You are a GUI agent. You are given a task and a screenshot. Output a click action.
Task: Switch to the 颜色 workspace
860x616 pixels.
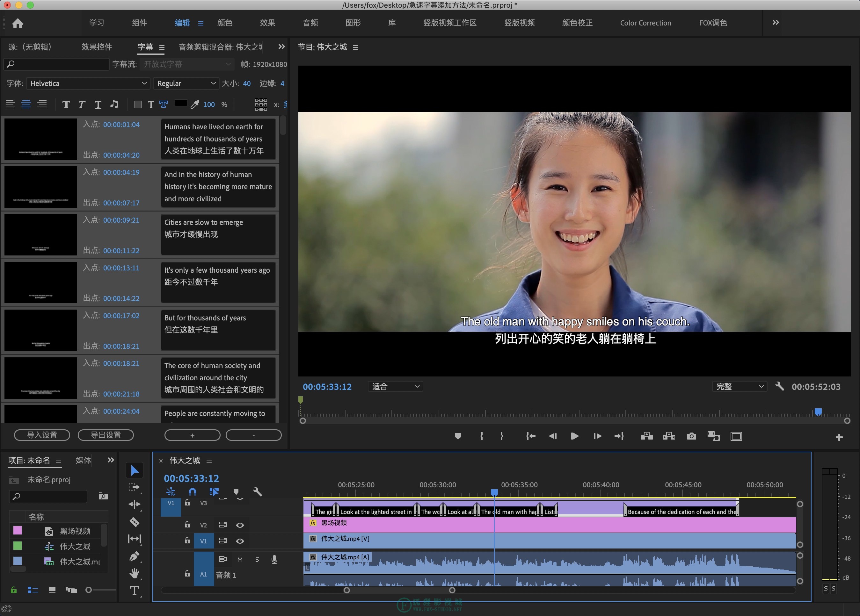pos(225,23)
